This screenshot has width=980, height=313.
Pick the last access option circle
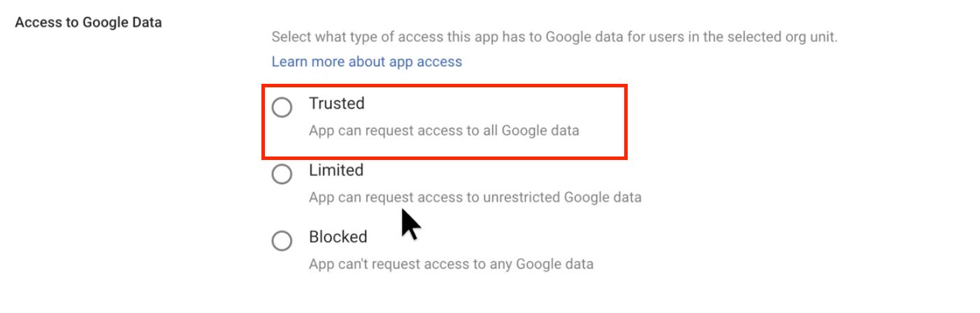282,241
